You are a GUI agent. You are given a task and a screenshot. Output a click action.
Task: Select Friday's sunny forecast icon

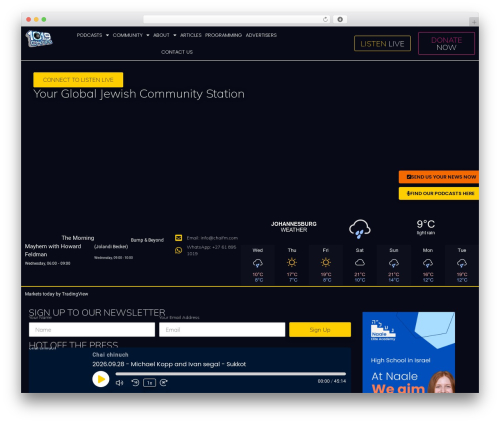tap(326, 263)
